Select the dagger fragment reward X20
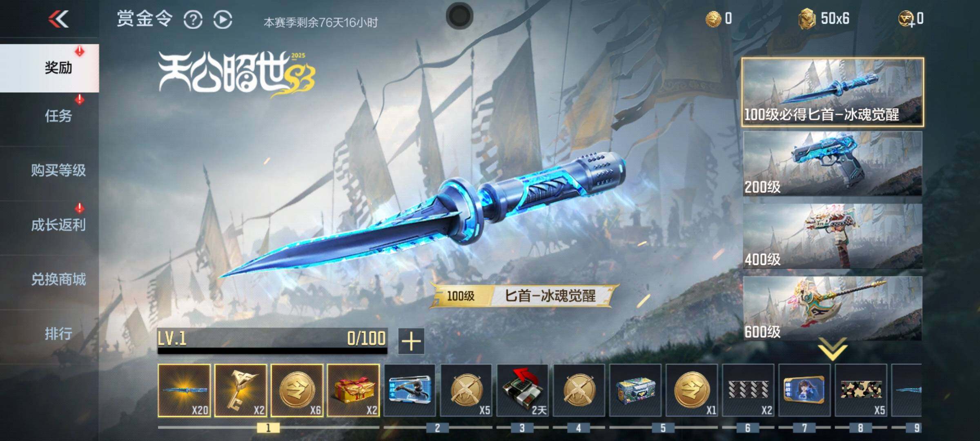The height and width of the screenshot is (441, 980). point(185,390)
